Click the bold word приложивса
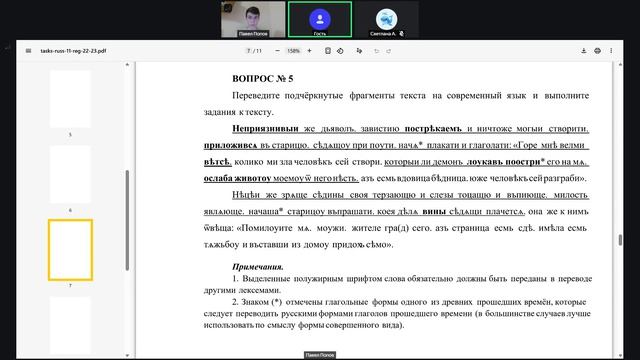This screenshot has width=640, height=360. 231,145
